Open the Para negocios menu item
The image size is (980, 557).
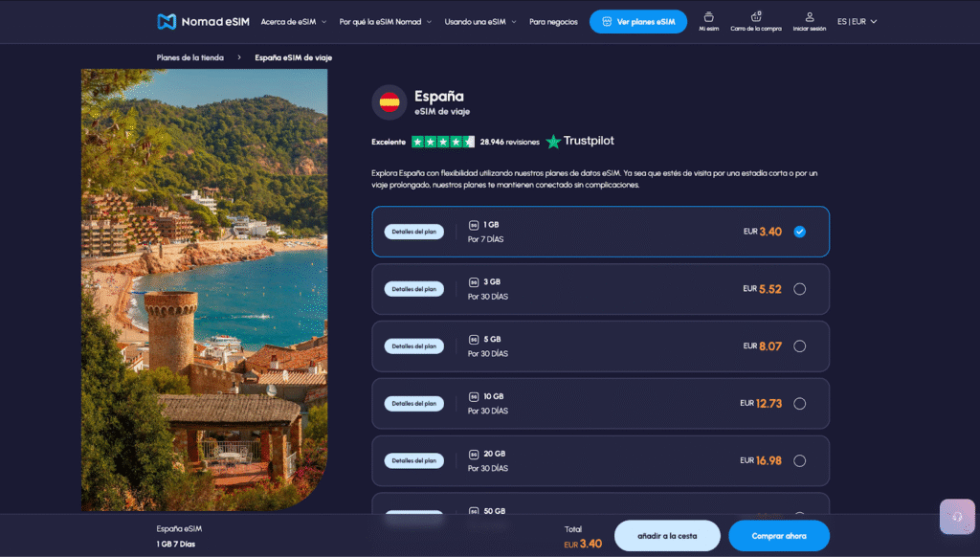[x=553, y=21]
